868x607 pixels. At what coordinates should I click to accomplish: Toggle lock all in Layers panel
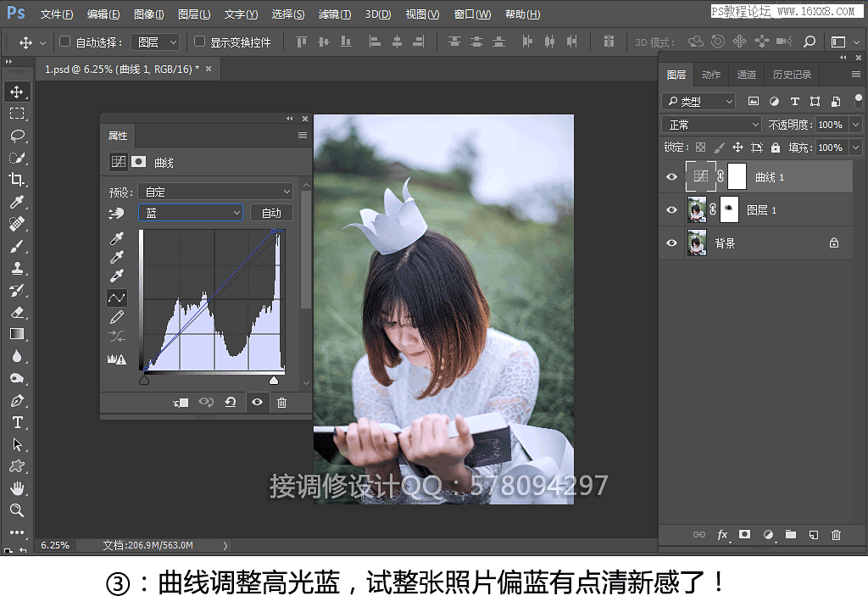point(776,148)
